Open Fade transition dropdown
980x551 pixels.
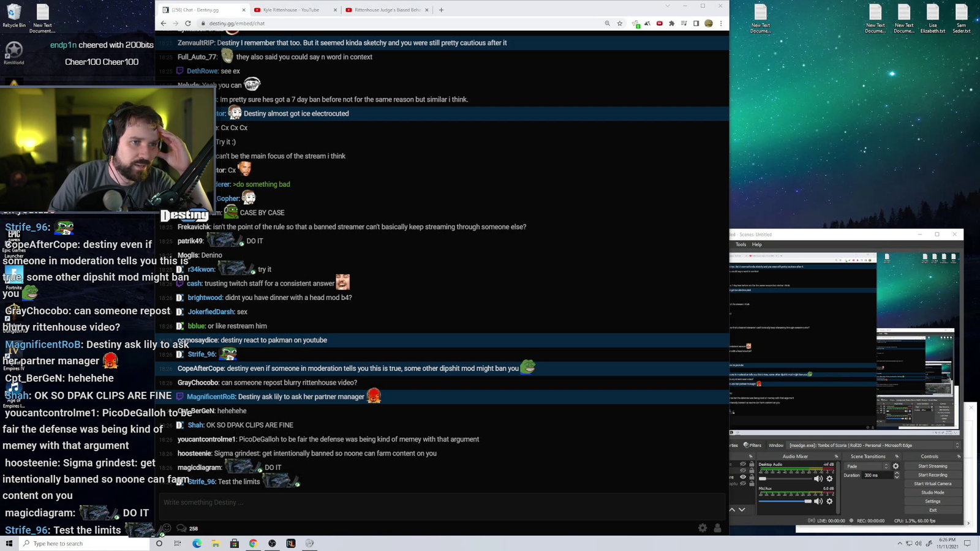(x=867, y=466)
